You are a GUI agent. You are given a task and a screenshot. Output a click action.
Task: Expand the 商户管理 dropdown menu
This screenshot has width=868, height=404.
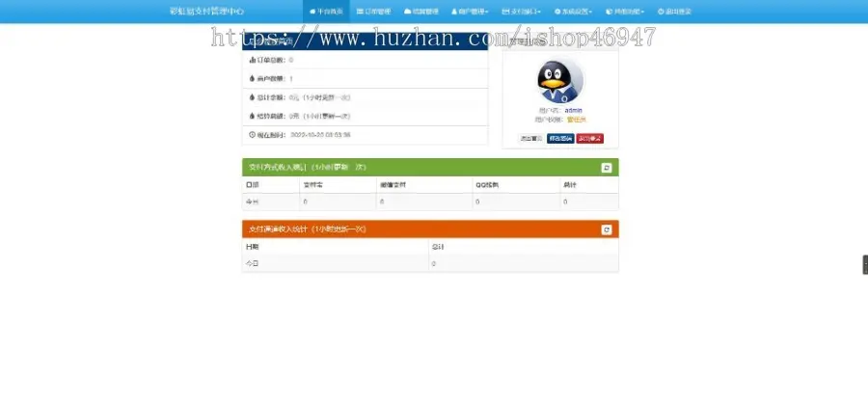pyautogui.click(x=470, y=12)
